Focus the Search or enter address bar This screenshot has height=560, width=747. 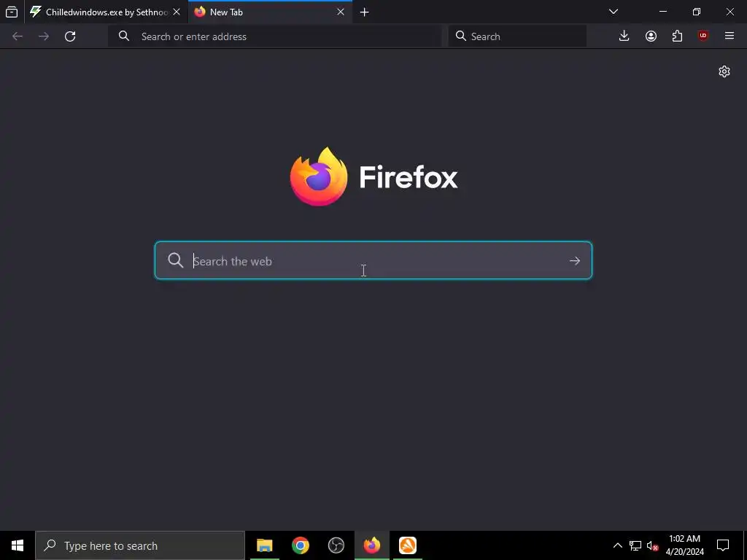click(x=275, y=36)
